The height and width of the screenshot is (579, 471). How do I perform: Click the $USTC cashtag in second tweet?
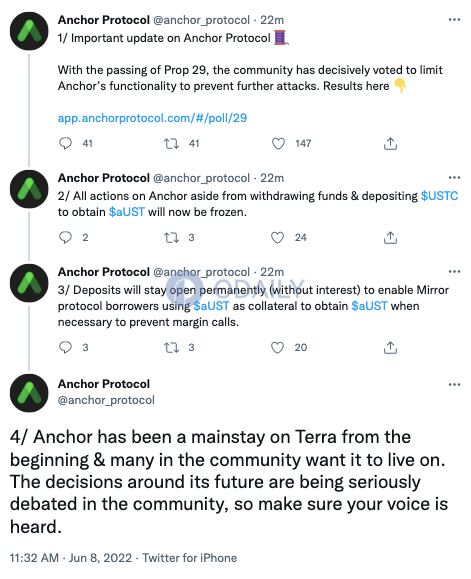coord(439,196)
